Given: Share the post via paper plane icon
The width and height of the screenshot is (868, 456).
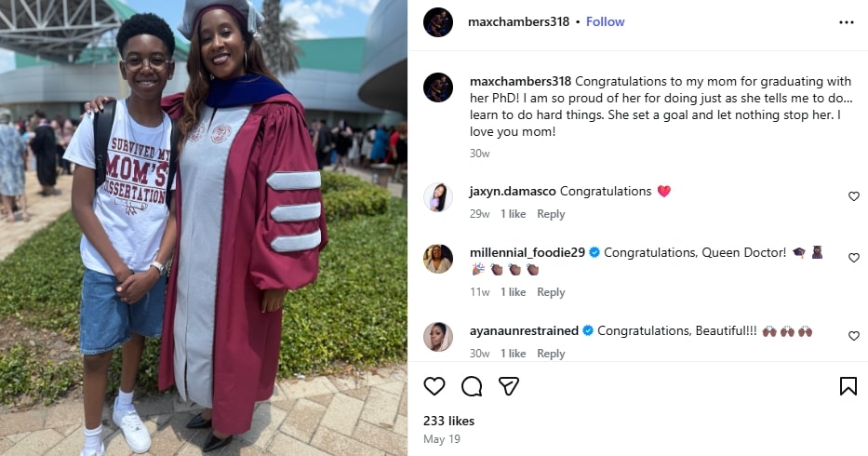Looking at the screenshot, I should 508,386.
